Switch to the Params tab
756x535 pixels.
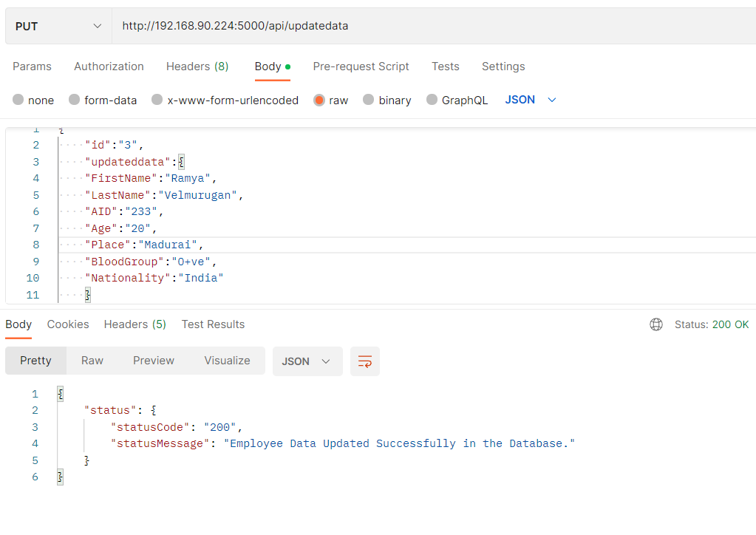pos(32,67)
